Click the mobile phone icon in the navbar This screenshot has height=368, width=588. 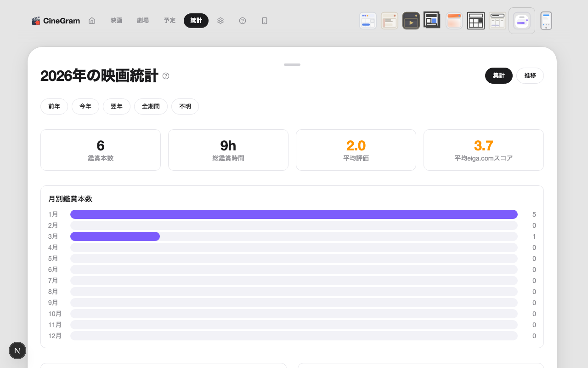tap(265, 21)
